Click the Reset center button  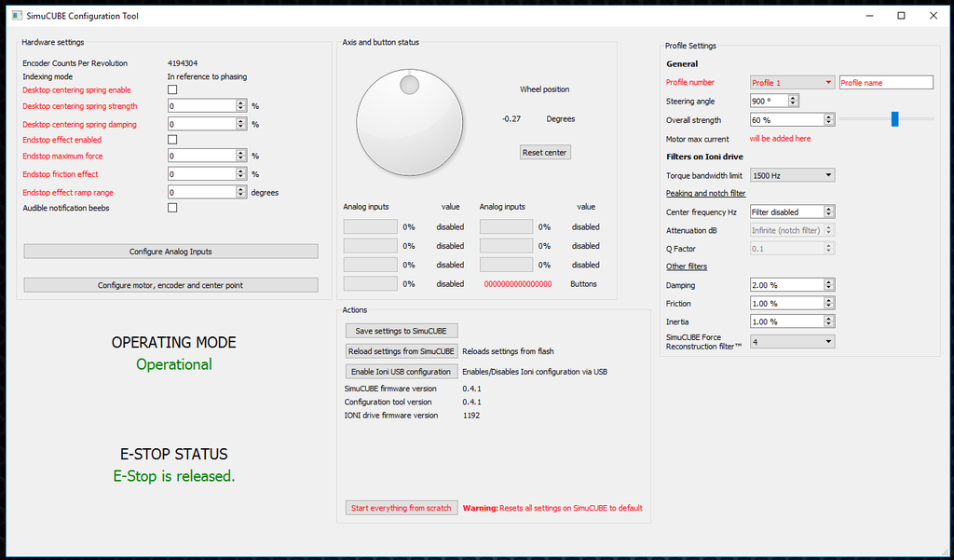coord(545,152)
